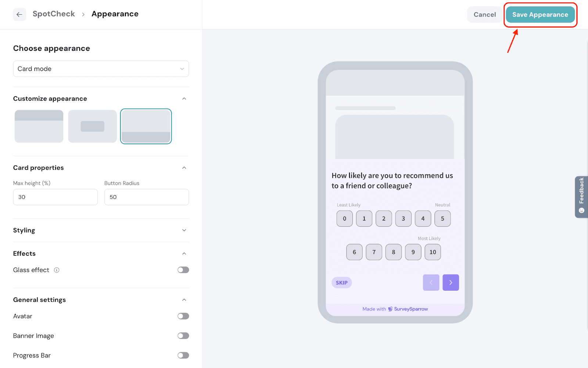Click the next arrow in survey preview
Image resolution: width=588 pixels, height=368 pixels.
[x=451, y=283]
